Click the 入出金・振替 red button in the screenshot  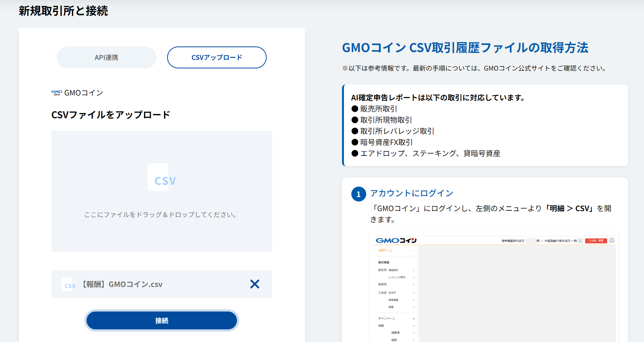click(596, 241)
